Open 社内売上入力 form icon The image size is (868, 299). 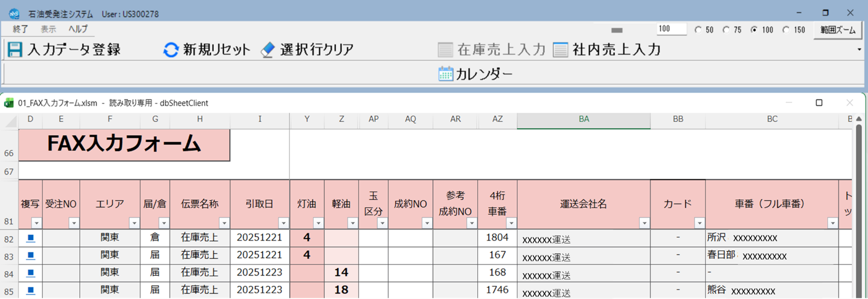(x=560, y=50)
